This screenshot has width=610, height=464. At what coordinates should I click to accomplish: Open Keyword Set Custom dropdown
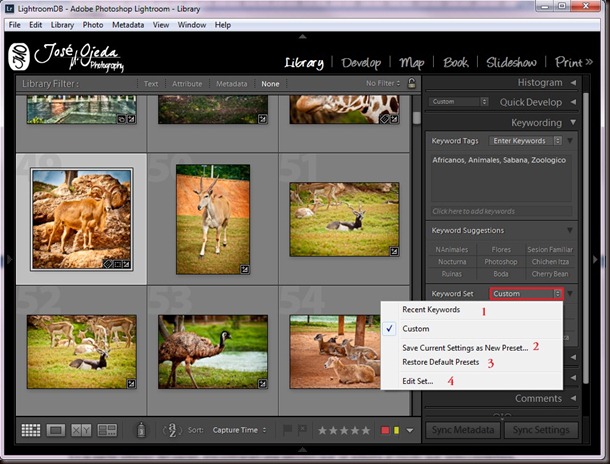[x=526, y=294]
